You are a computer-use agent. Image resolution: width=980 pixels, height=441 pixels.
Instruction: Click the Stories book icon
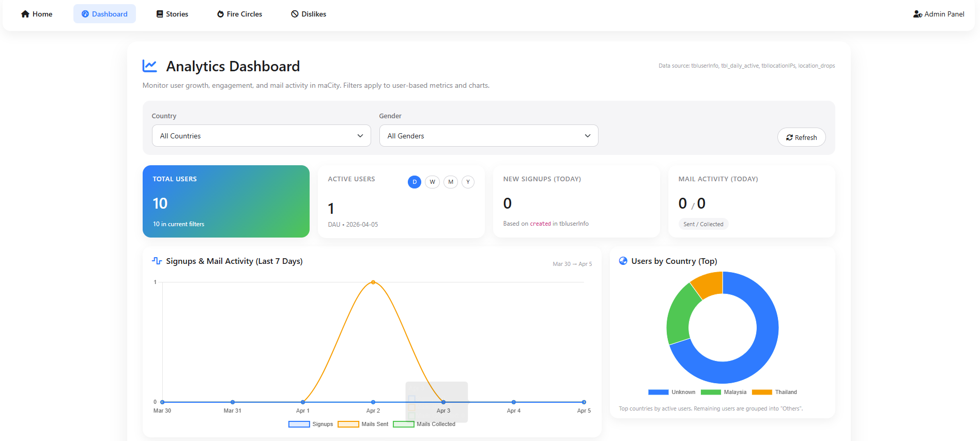160,14
